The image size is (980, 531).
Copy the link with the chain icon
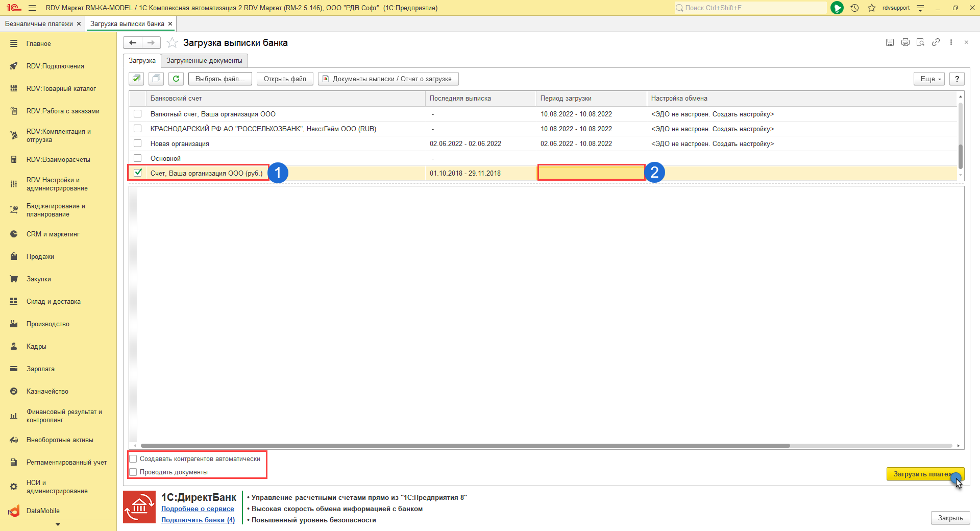pos(936,42)
